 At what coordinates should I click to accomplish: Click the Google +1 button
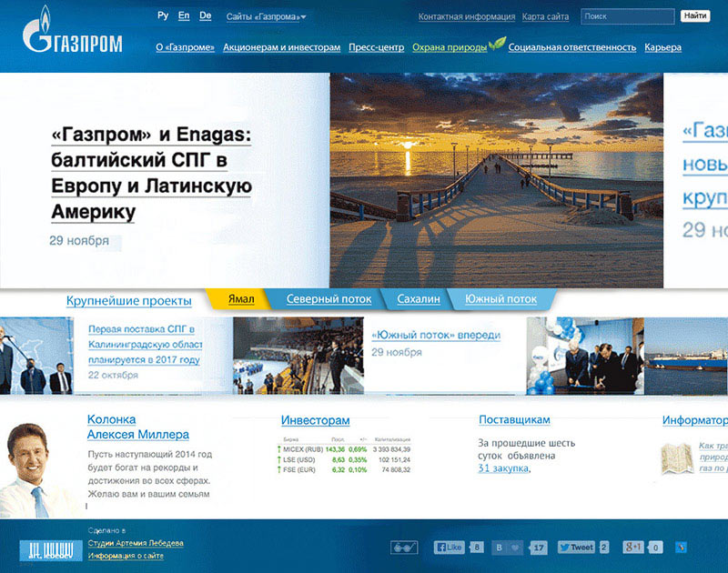634,548
